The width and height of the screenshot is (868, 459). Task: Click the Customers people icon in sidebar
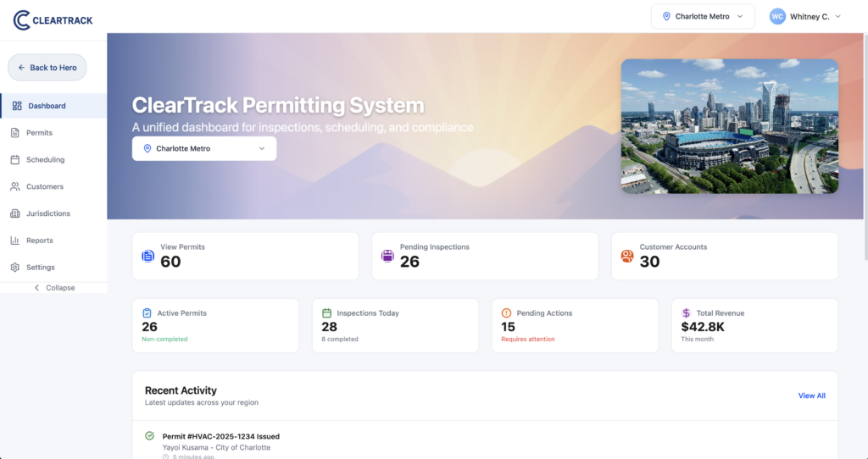[x=15, y=187]
